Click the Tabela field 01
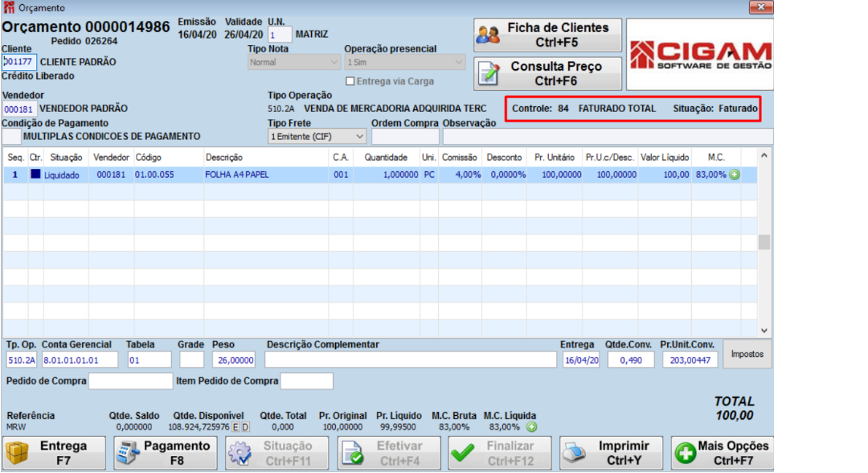 click(149, 360)
